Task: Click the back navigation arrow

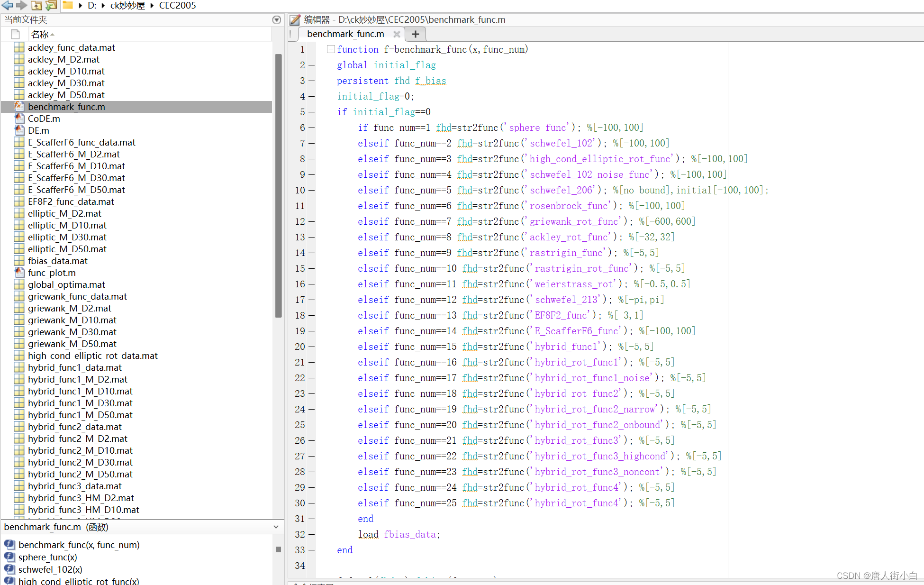Action: [x=7, y=5]
